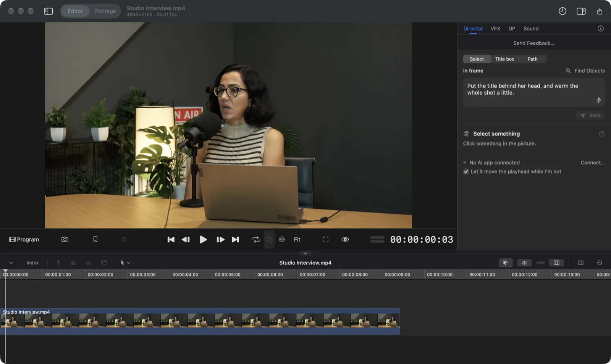Click the share export icon
Screen dimensions: 611x364
[600, 11]
